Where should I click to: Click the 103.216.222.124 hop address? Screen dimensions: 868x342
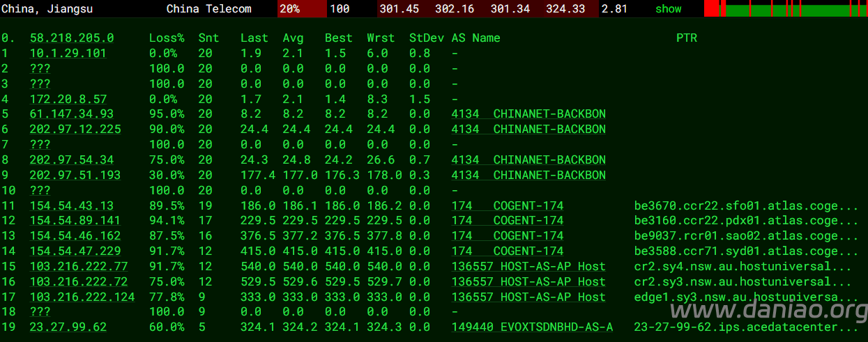pyautogui.click(x=82, y=297)
